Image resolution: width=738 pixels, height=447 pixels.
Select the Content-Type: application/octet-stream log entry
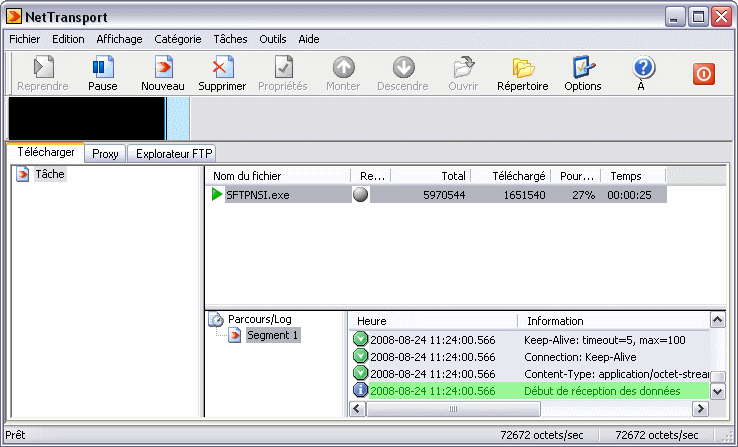pyautogui.click(x=531, y=374)
